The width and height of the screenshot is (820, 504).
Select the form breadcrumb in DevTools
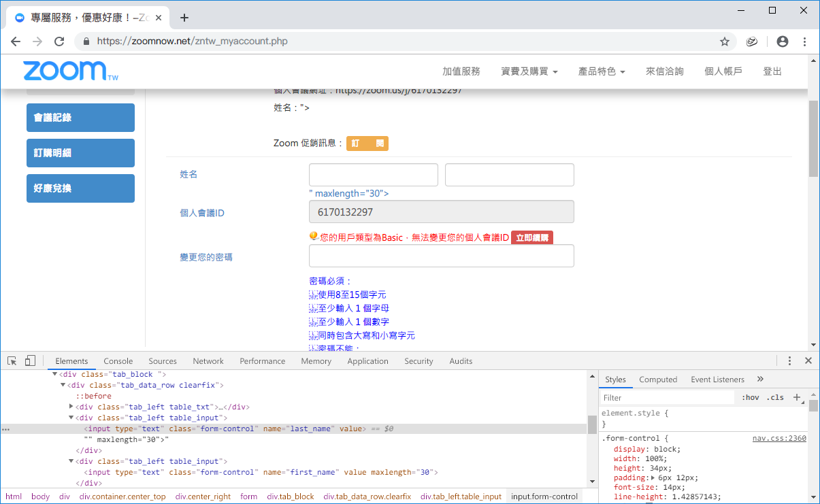[x=249, y=497]
